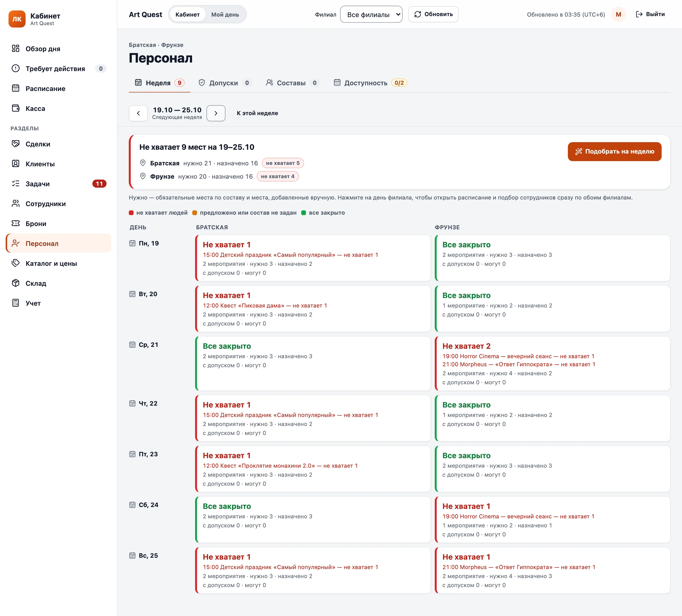Open Сделки handshake icon in sidebar
The height and width of the screenshot is (616, 682).
click(16, 144)
